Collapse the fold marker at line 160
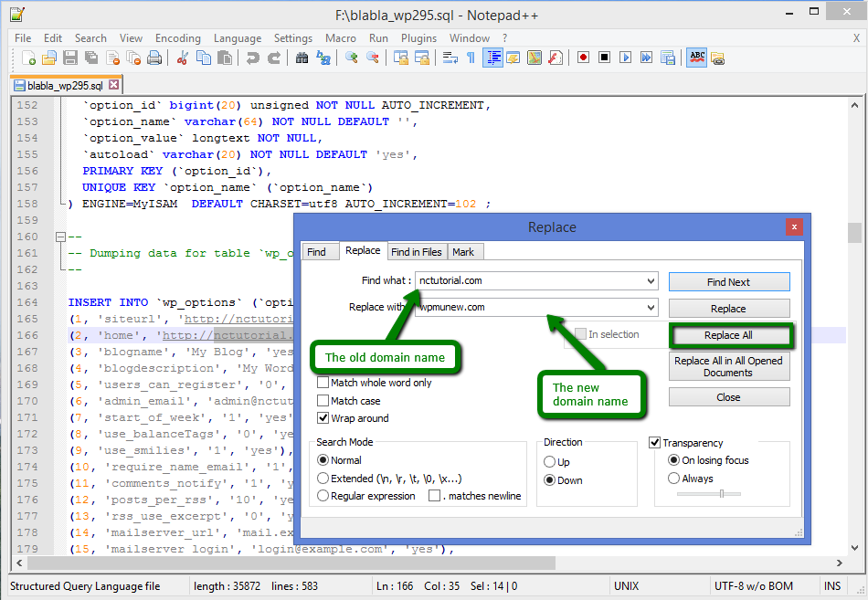This screenshot has height=600, width=868. click(61, 237)
